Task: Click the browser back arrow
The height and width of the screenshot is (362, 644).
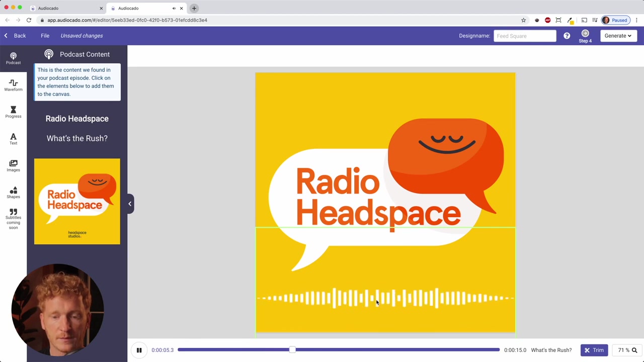Action: (x=7, y=20)
